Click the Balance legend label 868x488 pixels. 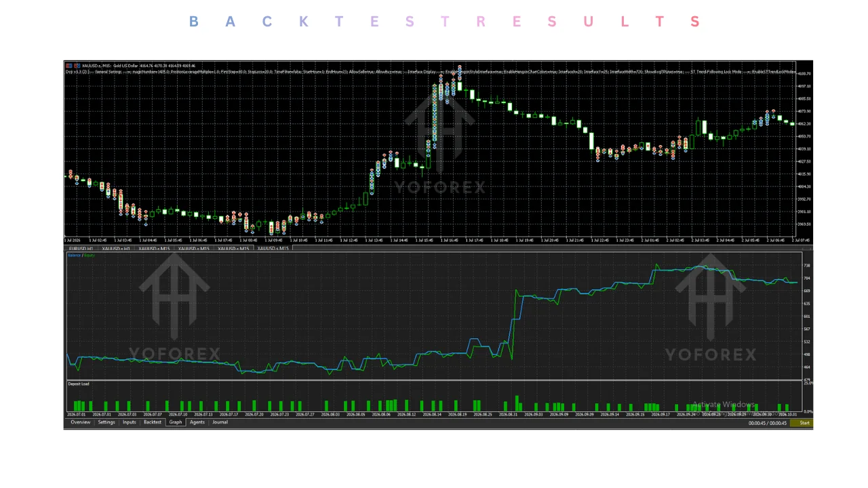[x=73, y=256]
